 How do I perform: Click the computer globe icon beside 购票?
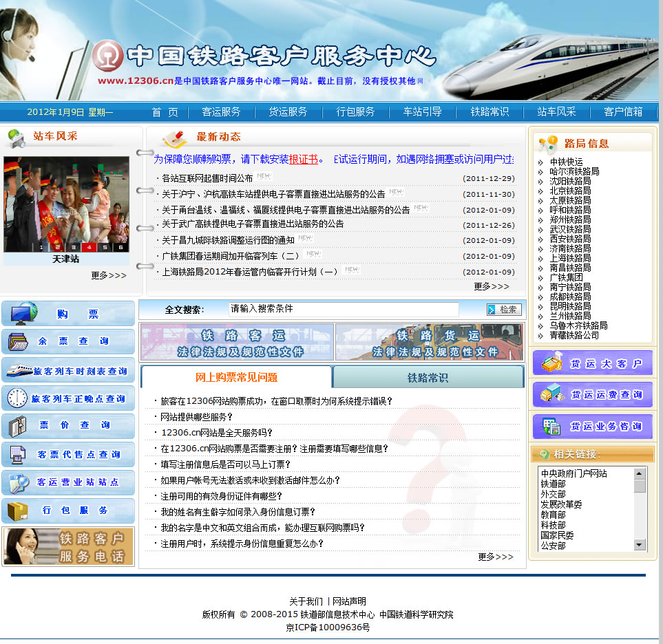24,313
